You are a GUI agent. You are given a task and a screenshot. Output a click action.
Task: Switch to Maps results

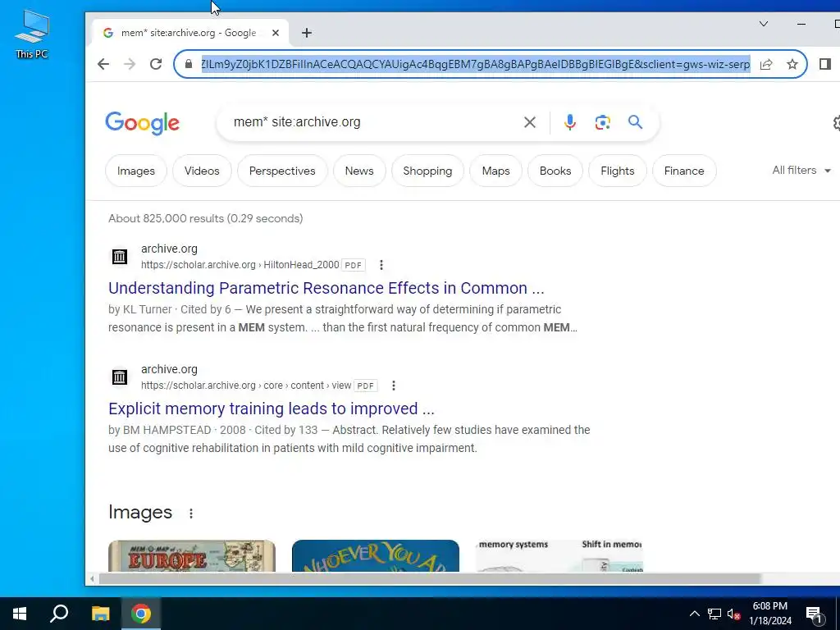495,171
